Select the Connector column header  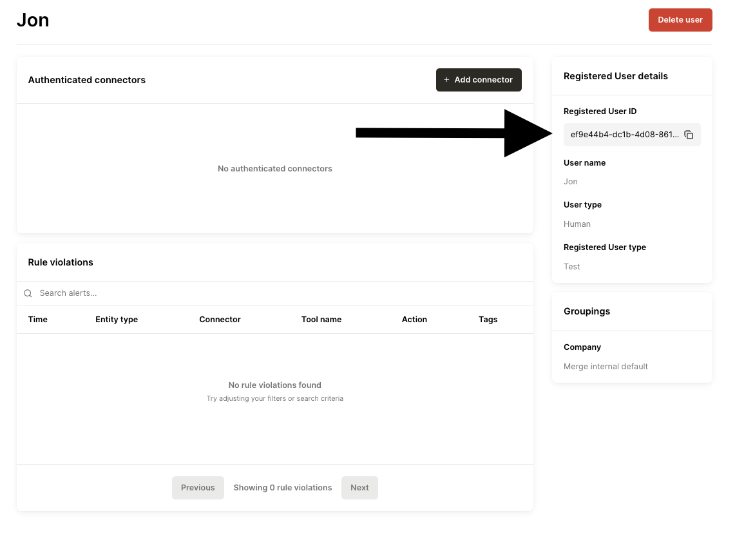[220, 319]
